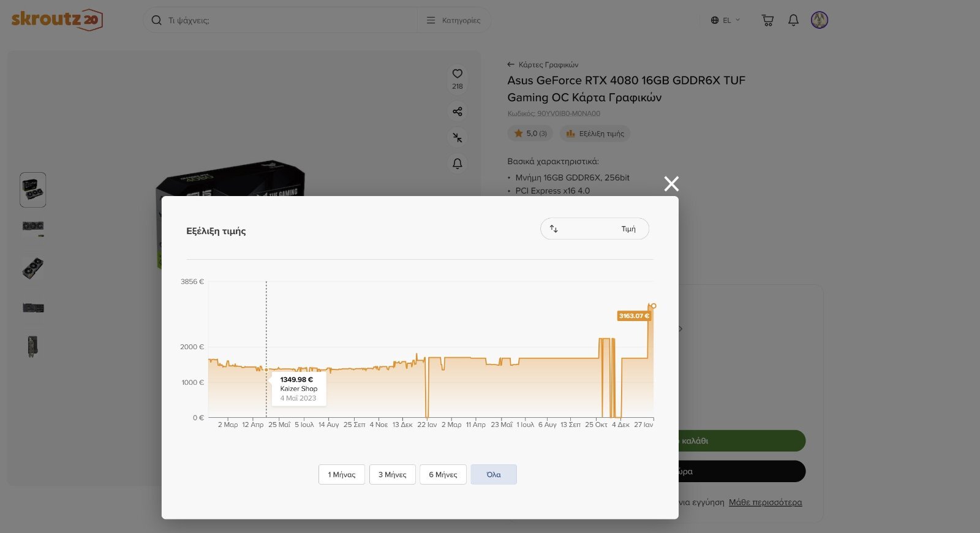This screenshot has height=533, width=980.
Task: Click the green add-to-cart button
Action: coord(741,441)
